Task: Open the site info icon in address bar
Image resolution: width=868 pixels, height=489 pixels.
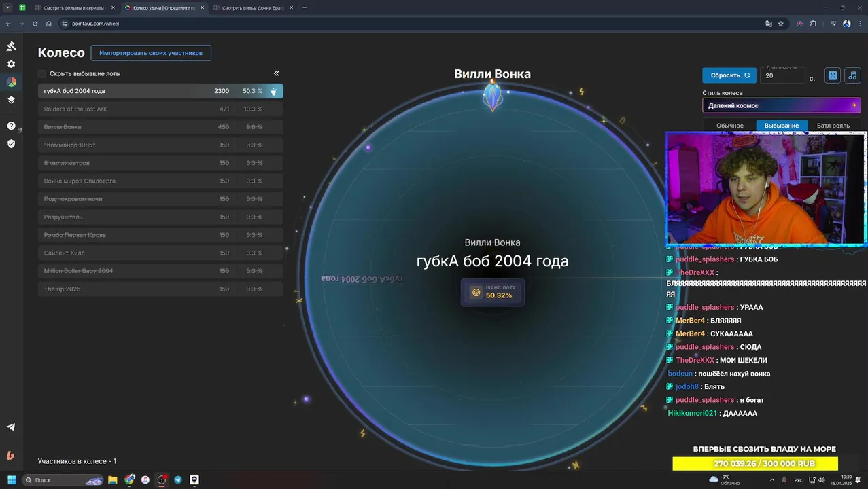Action: [65, 24]
